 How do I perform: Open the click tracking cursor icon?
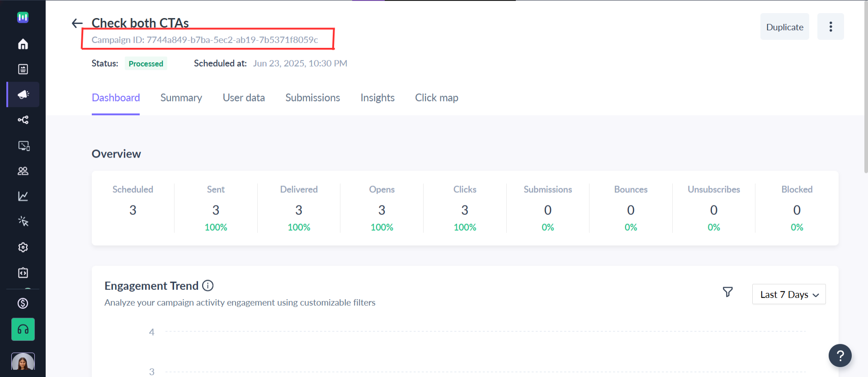pyautogui.click(x=23, y=221)
